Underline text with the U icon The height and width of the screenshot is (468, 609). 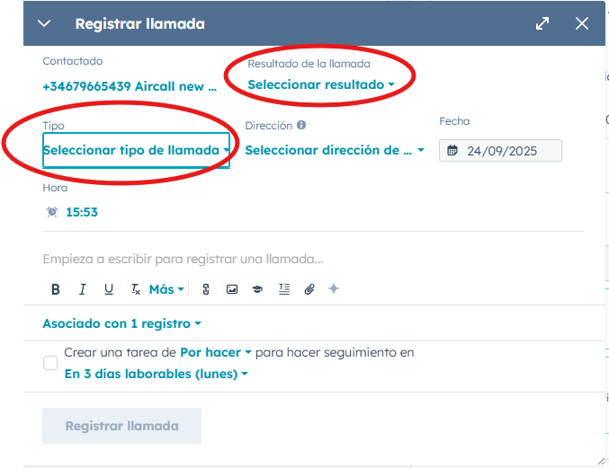pyautogui.click(x=109, y=289)
